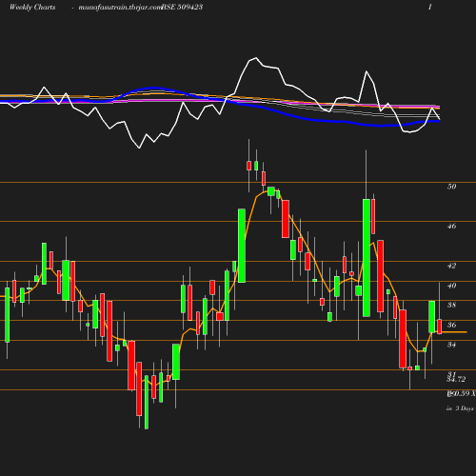Click the last red candlestick at the chart's right edge

[x=440, y=327]
